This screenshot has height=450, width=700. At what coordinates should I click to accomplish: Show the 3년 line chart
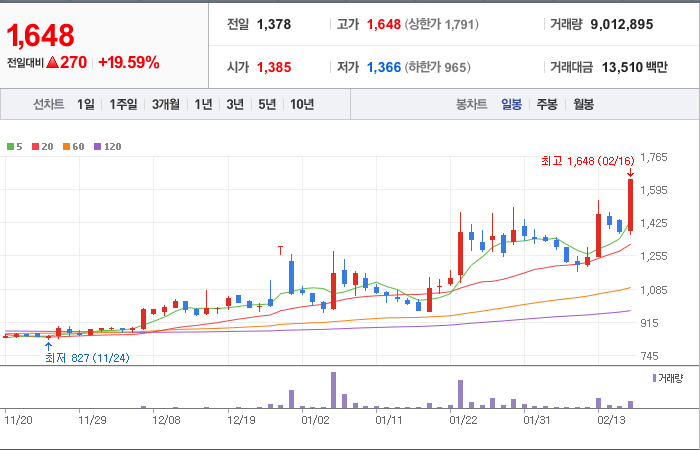[235, 104]
